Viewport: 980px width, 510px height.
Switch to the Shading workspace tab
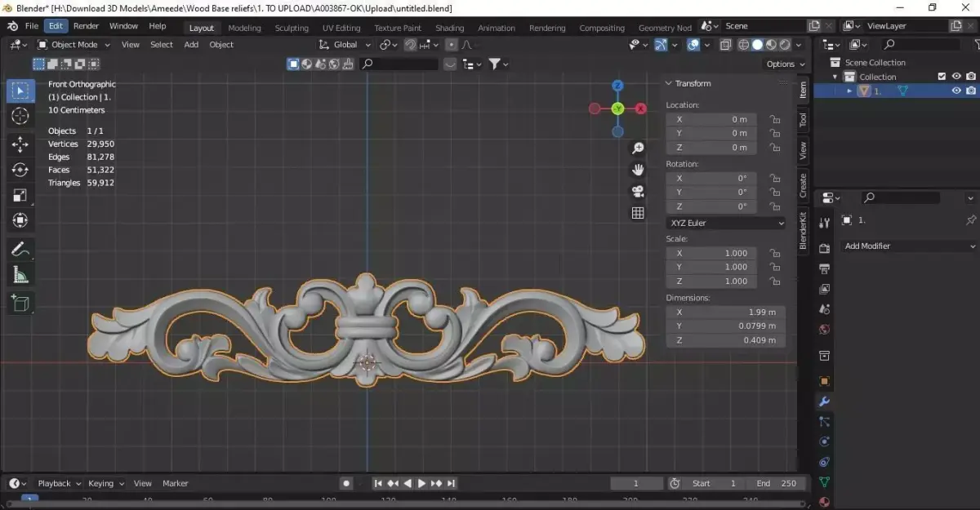(449, 28)
